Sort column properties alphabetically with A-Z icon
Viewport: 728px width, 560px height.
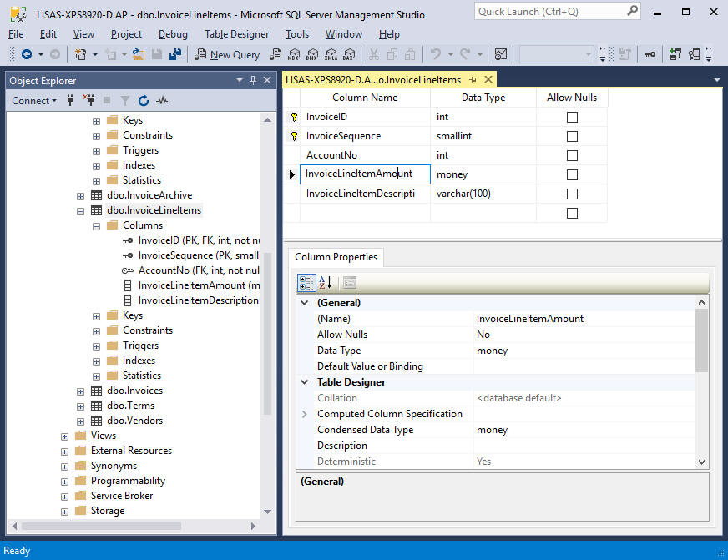tap(326, 283)
